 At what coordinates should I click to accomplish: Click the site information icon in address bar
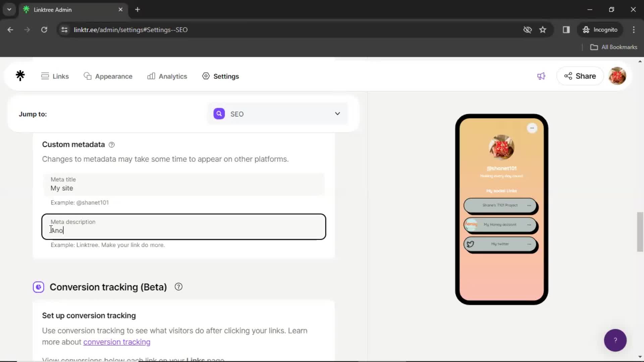[x=64, y=30]
